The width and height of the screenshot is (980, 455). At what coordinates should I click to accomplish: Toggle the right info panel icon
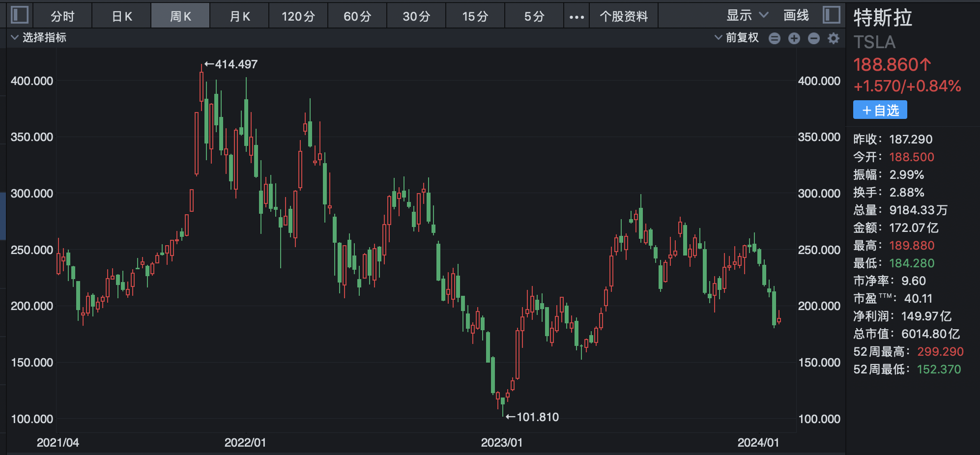[x=832, y=15]
